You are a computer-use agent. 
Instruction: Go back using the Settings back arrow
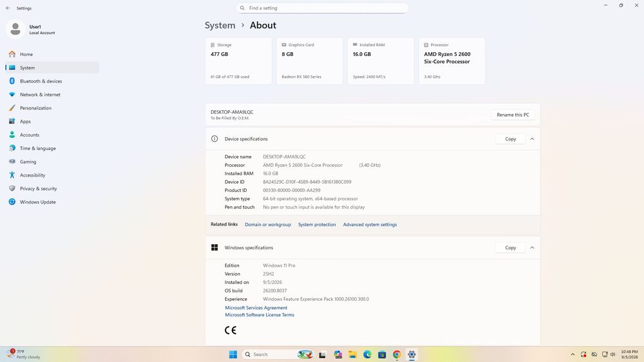tap(8, 8)
